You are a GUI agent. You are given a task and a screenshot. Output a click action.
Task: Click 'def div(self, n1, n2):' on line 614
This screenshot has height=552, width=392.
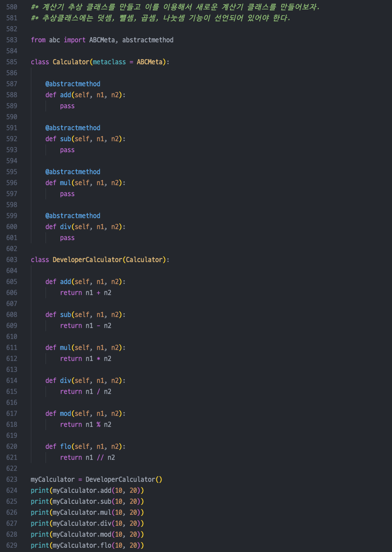85,380
